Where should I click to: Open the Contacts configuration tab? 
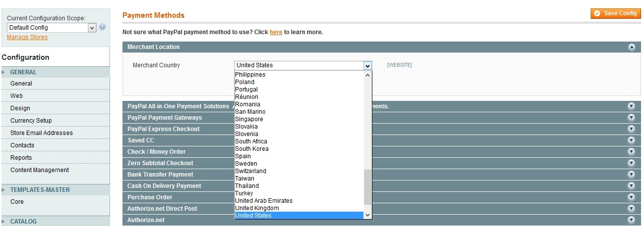coord(55,145)
